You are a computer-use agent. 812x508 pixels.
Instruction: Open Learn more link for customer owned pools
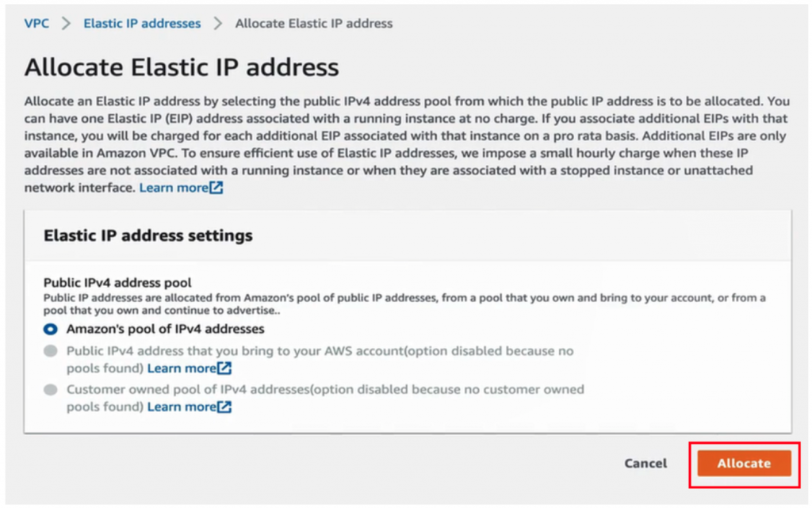[x=189, y=407]
